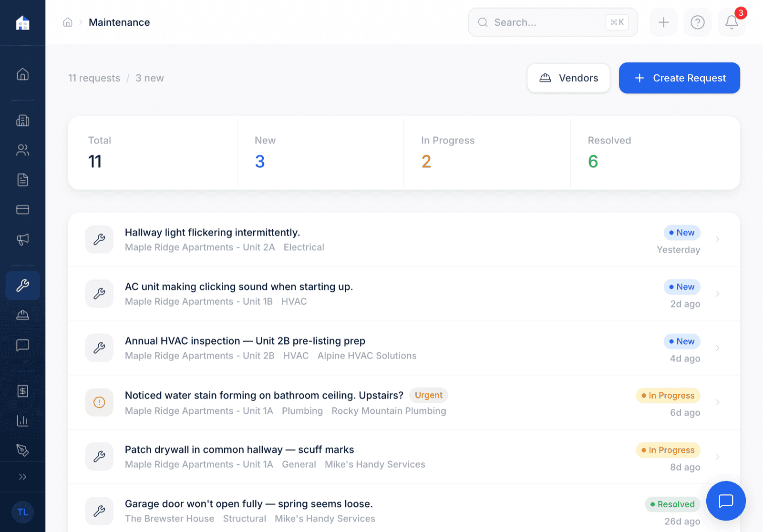
Task: Open the Messages chat bubble icon
Action: pyautogui.click(x=22, y=345)
